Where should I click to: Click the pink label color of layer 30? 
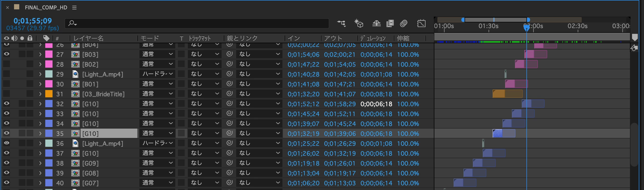(x=49, y=84)
